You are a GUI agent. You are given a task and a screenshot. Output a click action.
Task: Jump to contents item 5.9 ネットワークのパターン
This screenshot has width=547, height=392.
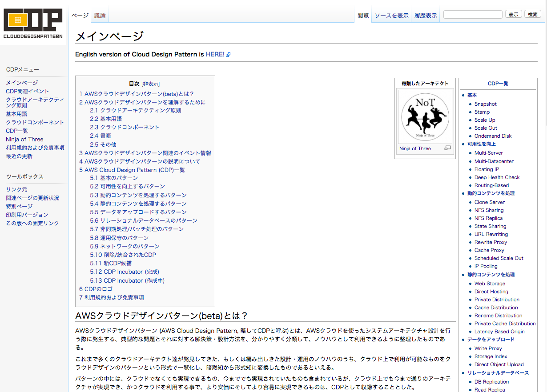pos(125,246)
